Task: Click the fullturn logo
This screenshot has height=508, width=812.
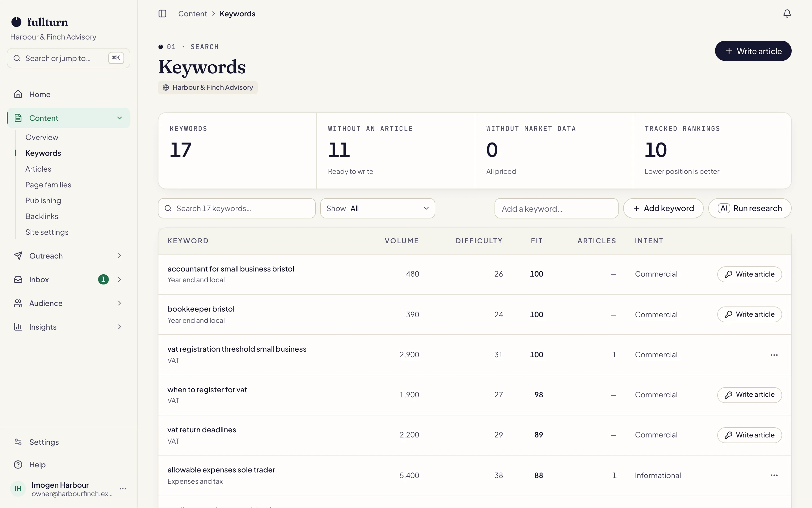Action: pyautogui.click(x=39, y=22)
